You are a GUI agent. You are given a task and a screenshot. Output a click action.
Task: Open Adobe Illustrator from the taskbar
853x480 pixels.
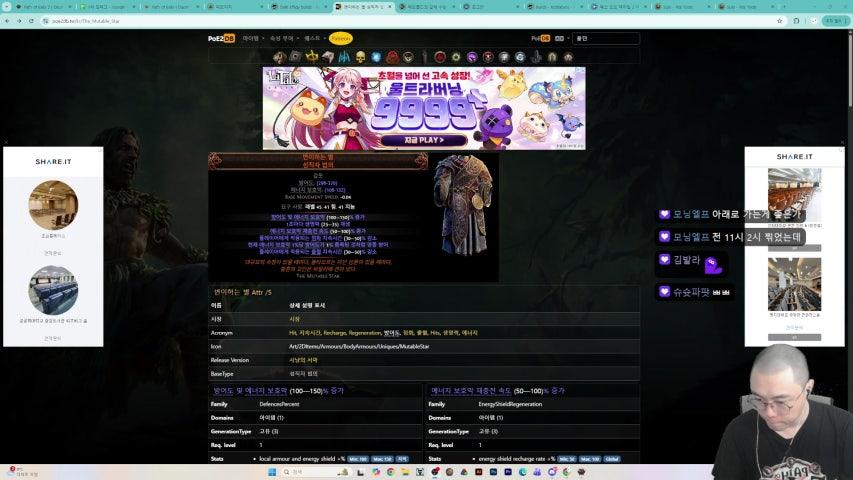(x=479, y=472)
